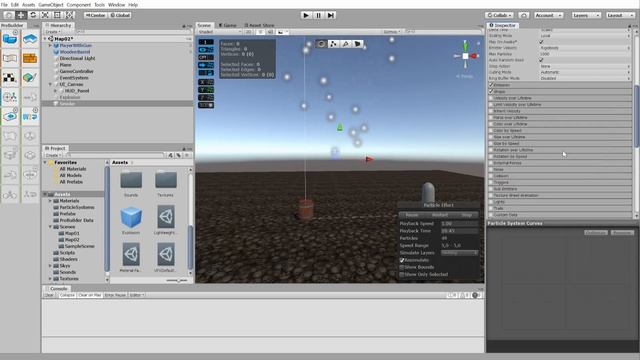This screenshot has width=640, height=360.
Task: Select ProBuilder vertex selection mode icon
Action: click(x=333, y=44)
